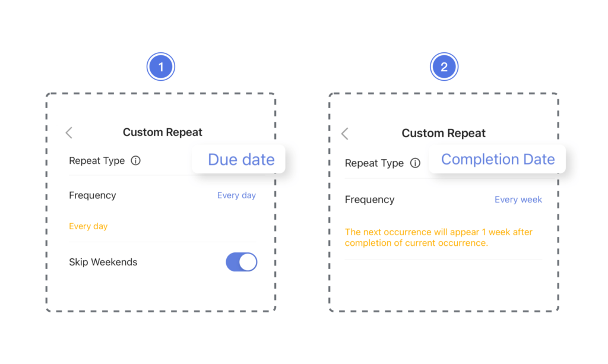
Task: Click the info icon beside Repeat Type in panel 2
Action: tap(415, 163)
